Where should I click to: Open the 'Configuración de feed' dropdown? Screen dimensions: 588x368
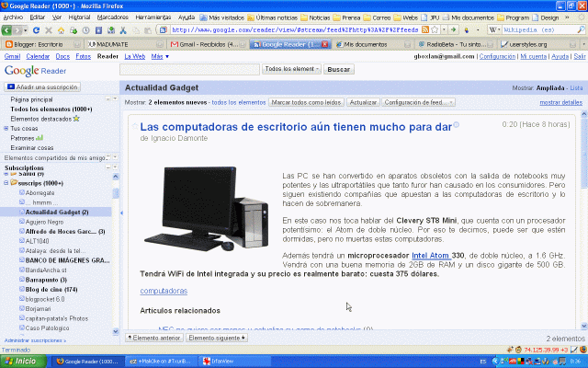click(419, 102)
